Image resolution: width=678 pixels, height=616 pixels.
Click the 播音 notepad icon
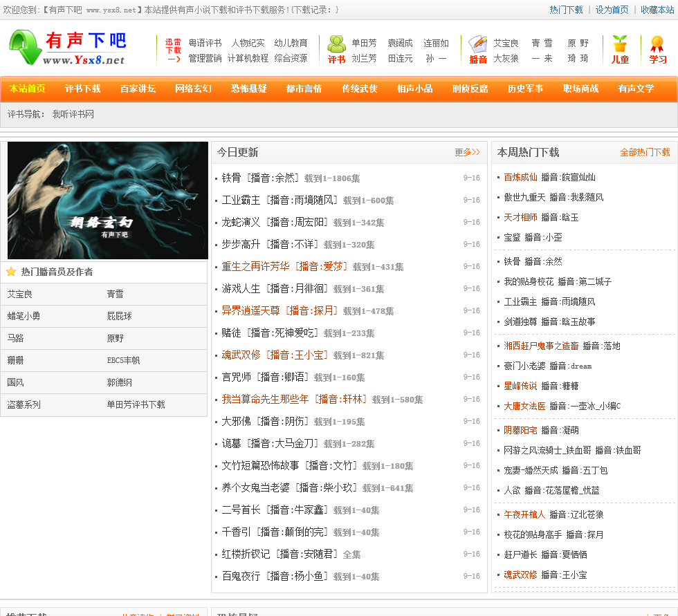click(478, 44)
